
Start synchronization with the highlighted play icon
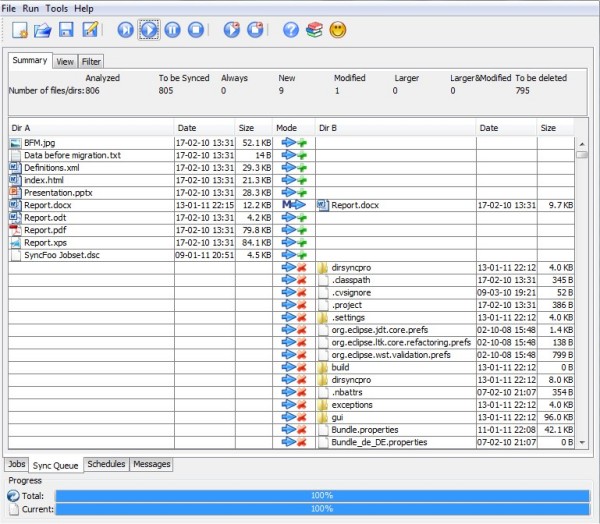(149, 30)
